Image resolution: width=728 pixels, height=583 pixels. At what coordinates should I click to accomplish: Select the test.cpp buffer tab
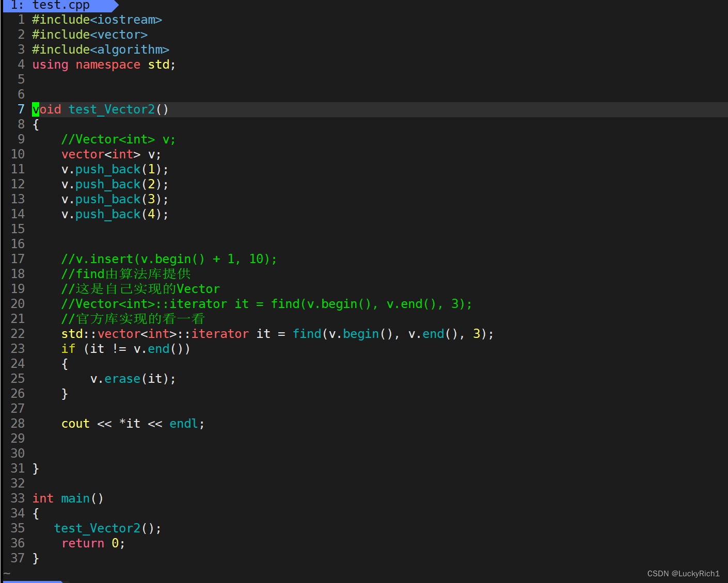(x=60, y=5)
